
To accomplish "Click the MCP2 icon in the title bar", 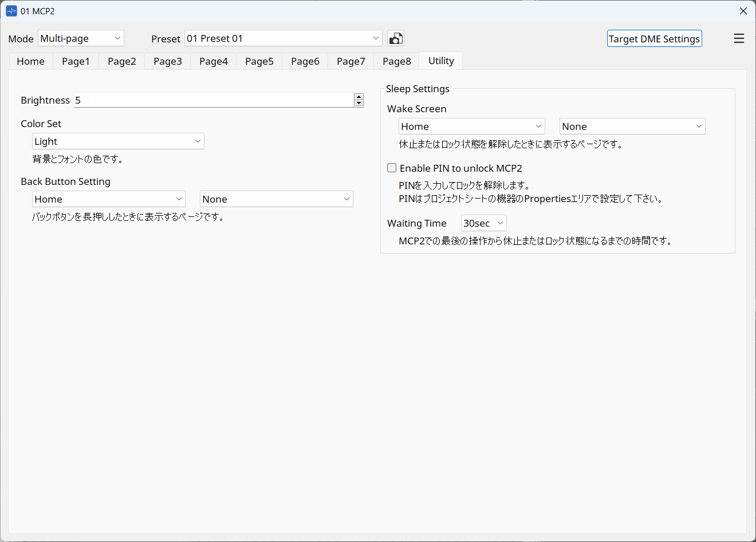I will pos(11,10).
